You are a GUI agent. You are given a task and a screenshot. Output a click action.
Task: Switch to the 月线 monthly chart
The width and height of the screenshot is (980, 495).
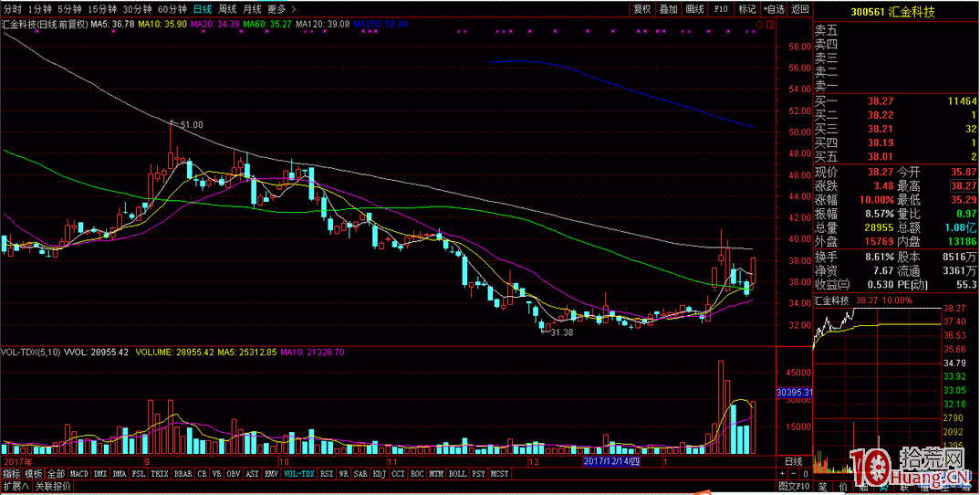point(252,9)
